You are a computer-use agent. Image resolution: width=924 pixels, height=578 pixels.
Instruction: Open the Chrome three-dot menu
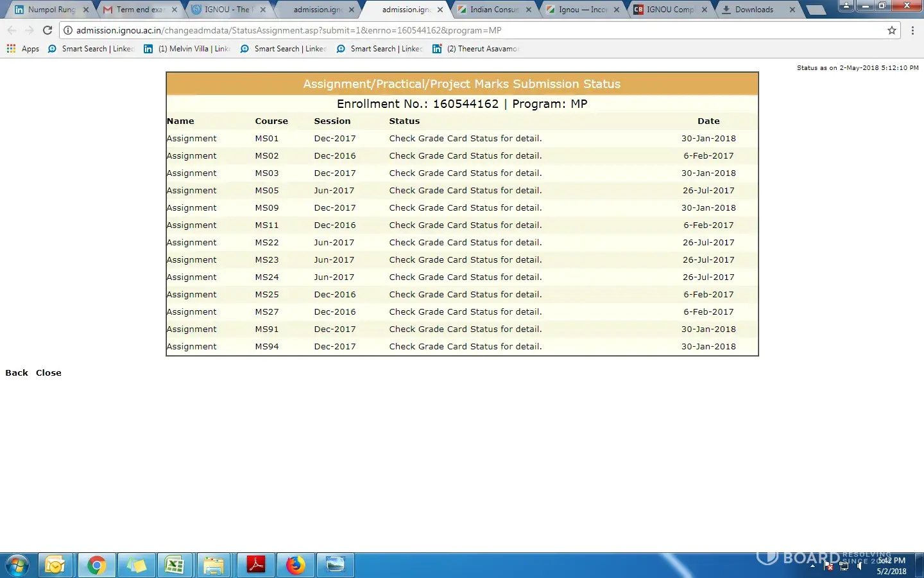912,30
